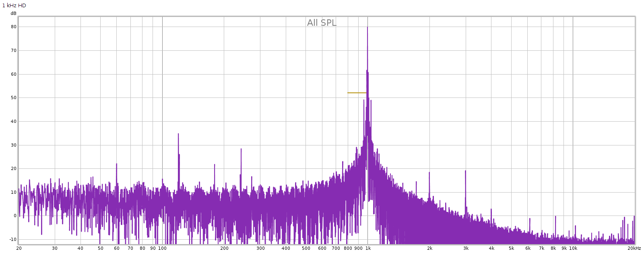Click the 30 dB vertical axis value

click(14, 145)
